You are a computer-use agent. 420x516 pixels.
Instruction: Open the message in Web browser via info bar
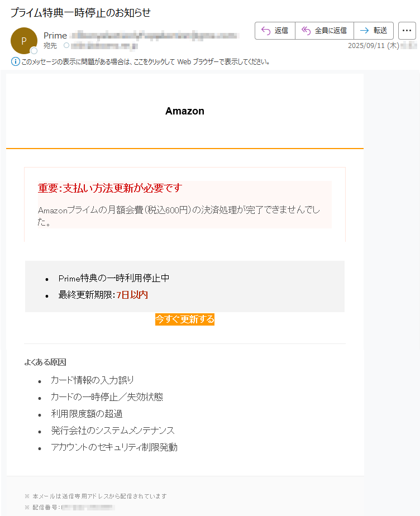point(145,62)
